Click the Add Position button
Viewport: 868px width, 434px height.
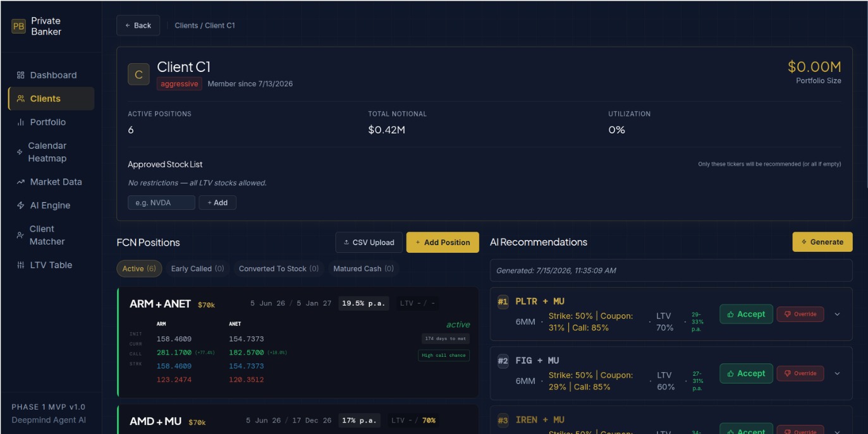click(x=443, y=242)
